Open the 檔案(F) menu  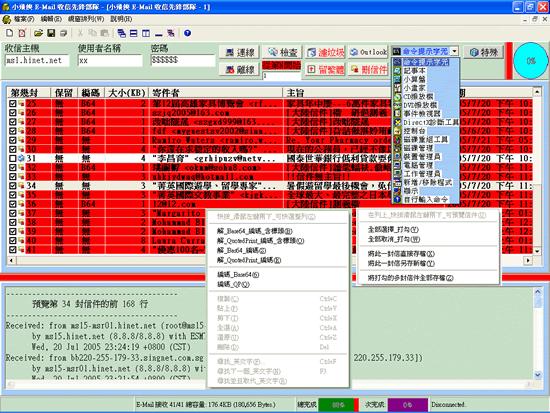click(24, 19)
